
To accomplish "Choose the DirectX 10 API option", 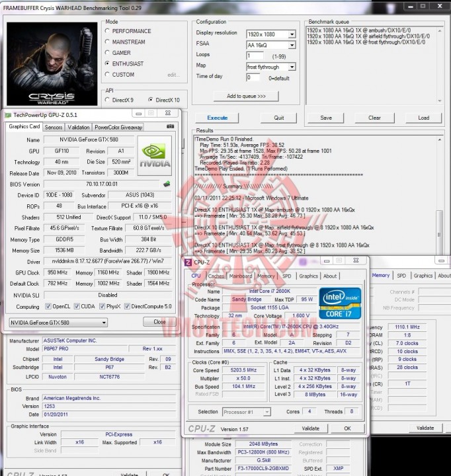I will [151, 100].
